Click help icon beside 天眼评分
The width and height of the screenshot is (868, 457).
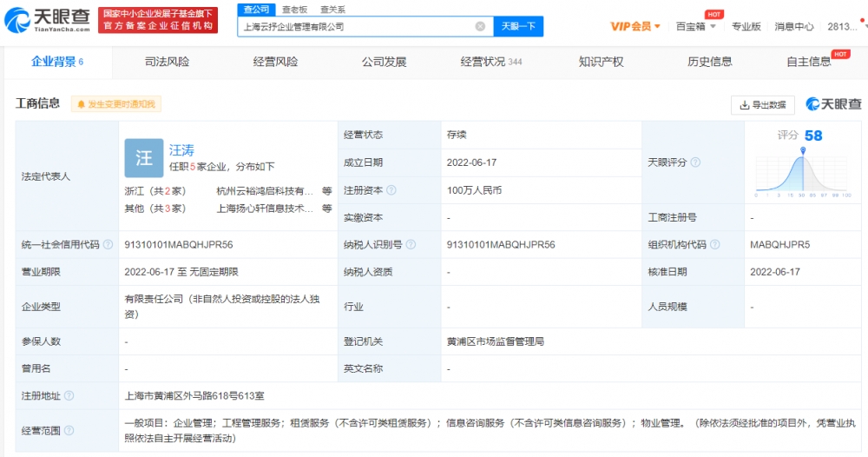pyautogui.click(x=695, y=162)
